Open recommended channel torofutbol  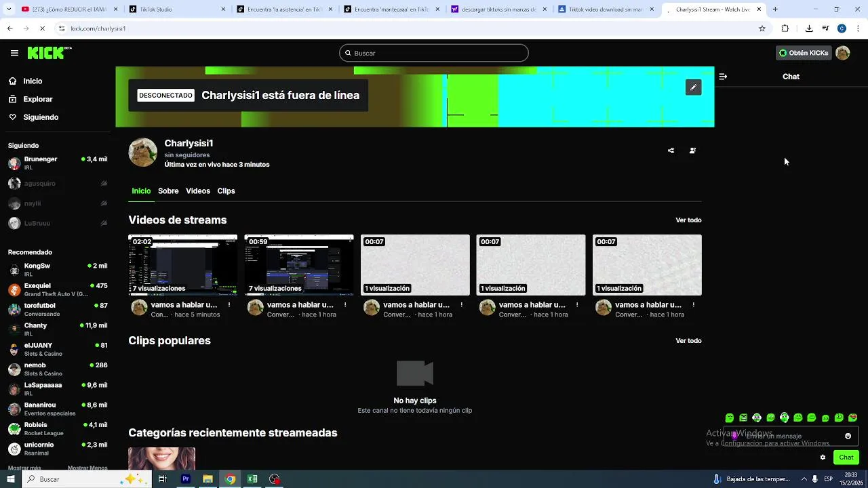58,310
